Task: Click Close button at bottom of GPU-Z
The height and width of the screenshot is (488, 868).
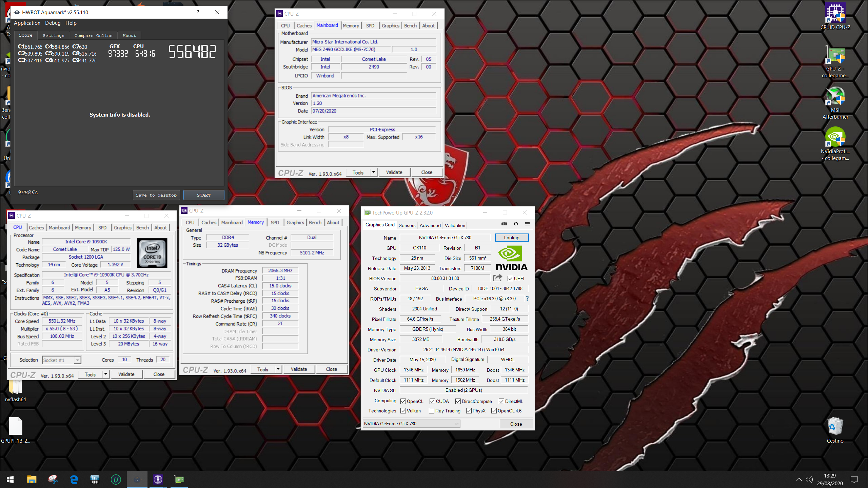Action: 516,424
